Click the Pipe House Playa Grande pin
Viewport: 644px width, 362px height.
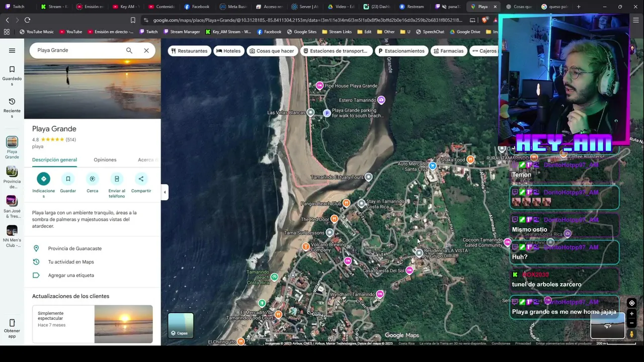319,86
